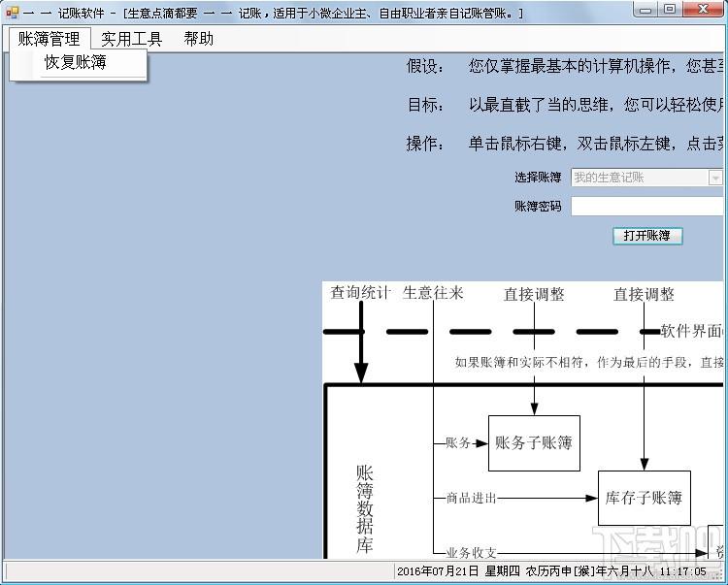Click the 账簿密码 label
This screenshot has width=728, height=585.
pyautogui.click(x=538, y=206)
